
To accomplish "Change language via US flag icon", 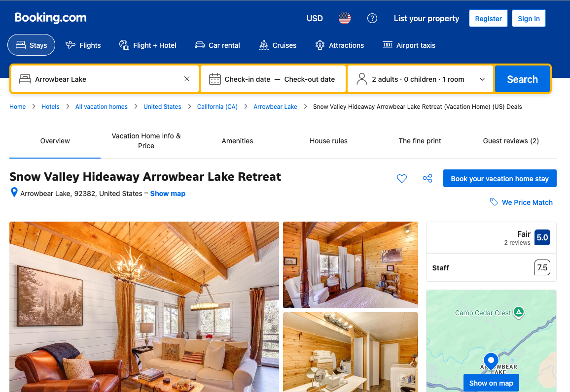I will [345, 18].
